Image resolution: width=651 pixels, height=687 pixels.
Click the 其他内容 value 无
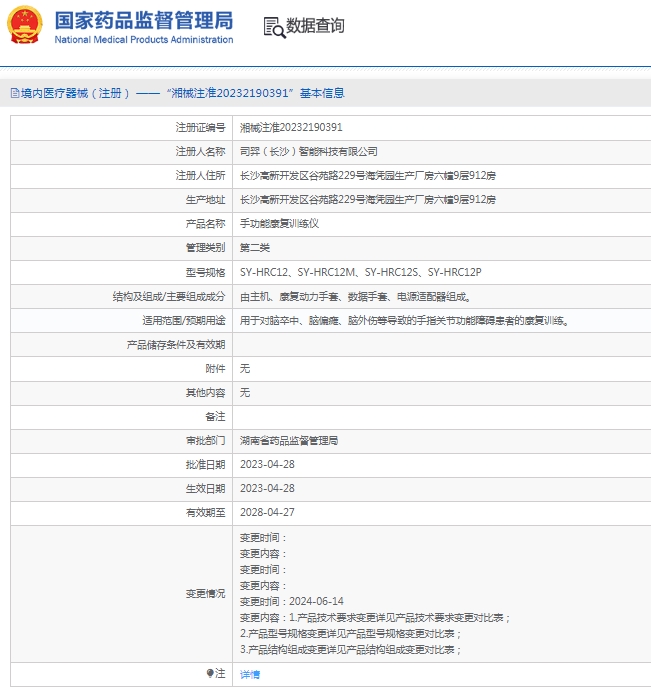click(x=245, y=393)
